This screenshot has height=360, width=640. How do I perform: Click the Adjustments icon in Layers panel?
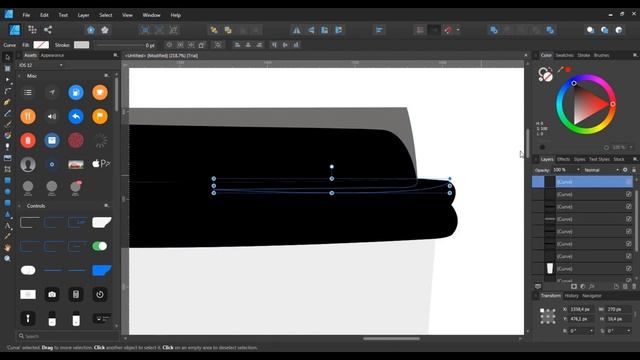tap(582, 286)
